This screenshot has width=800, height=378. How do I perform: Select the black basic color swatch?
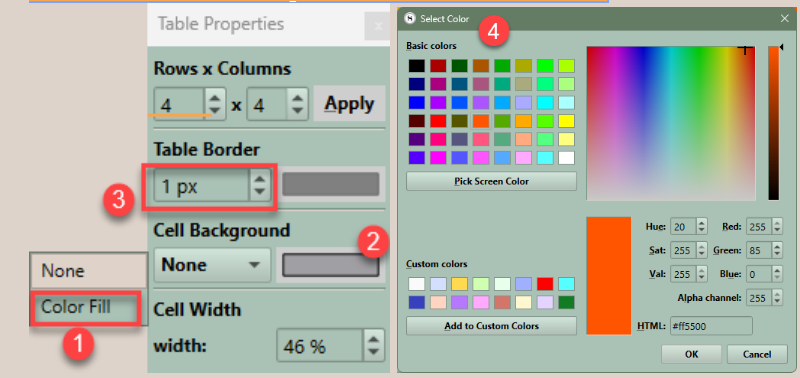point(416,66)
